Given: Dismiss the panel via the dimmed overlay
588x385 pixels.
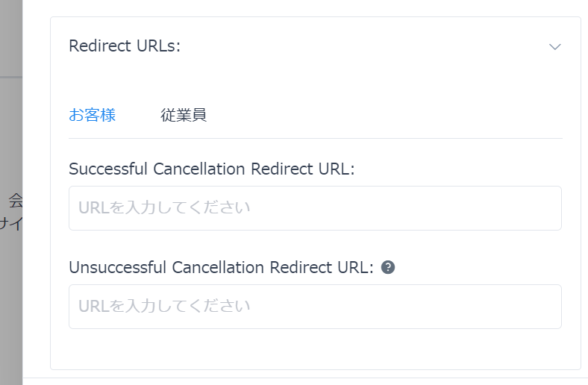Looking at the screenshot, I should [x=11, y=298].
